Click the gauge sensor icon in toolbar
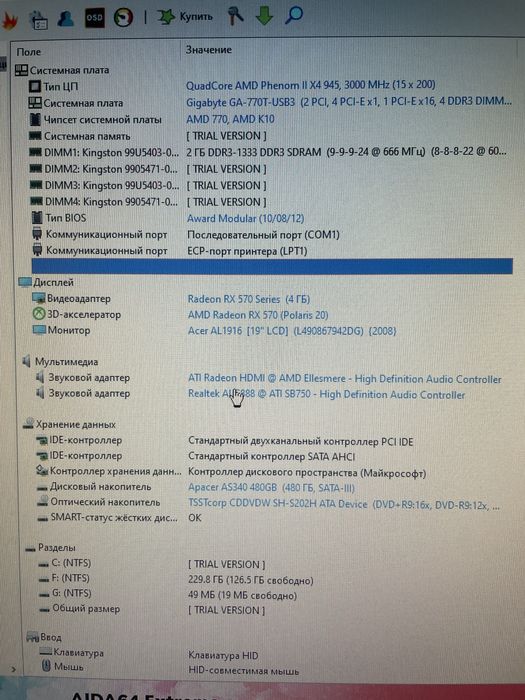 pos(123,18)
